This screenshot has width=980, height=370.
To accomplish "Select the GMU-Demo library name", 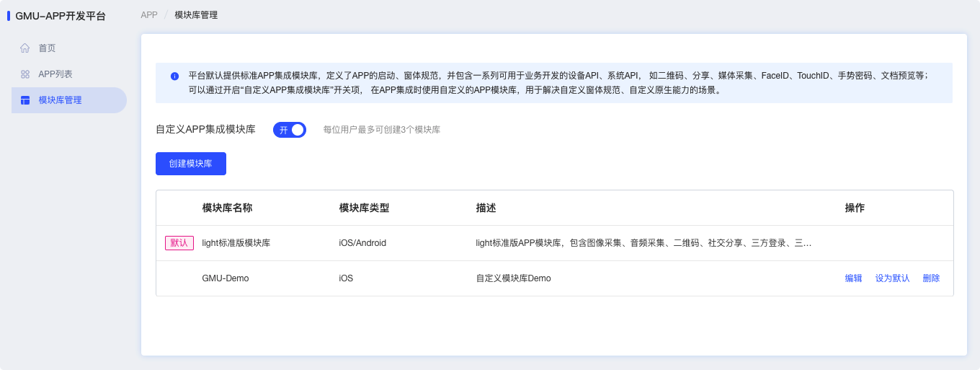I will [226, 278].
